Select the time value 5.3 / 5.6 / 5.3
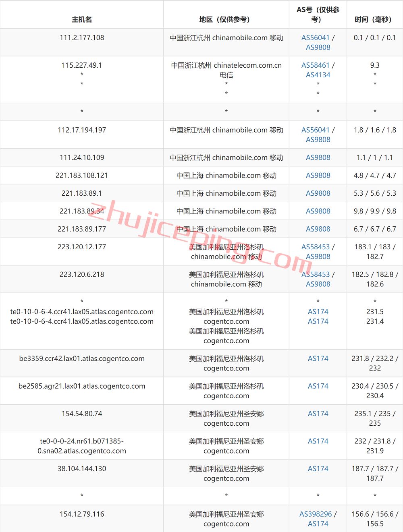Screen dimensions: 403x532 375,193
